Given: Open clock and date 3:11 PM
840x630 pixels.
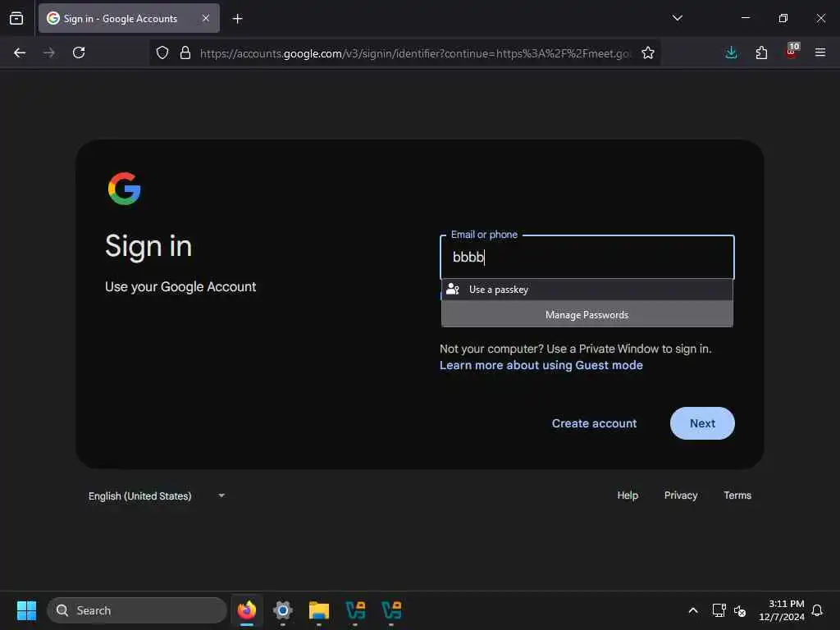Looking at the screenshot, I should point(782,610).
